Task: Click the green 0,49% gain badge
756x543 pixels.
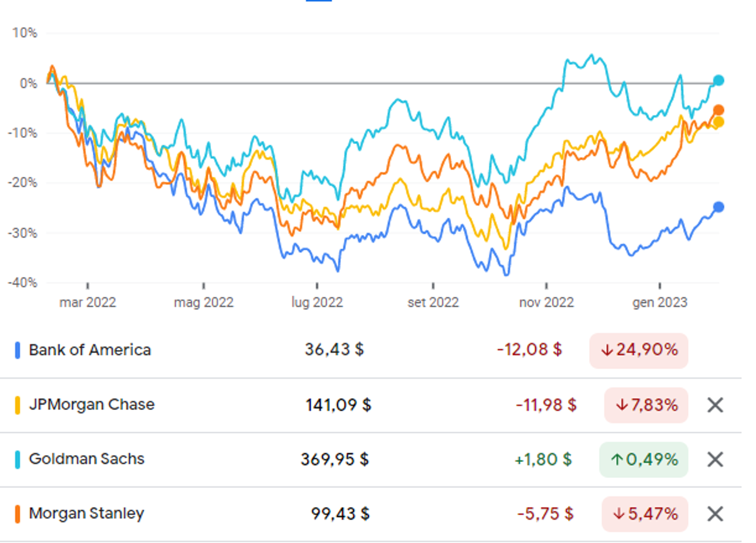Action: coord(644,459)
